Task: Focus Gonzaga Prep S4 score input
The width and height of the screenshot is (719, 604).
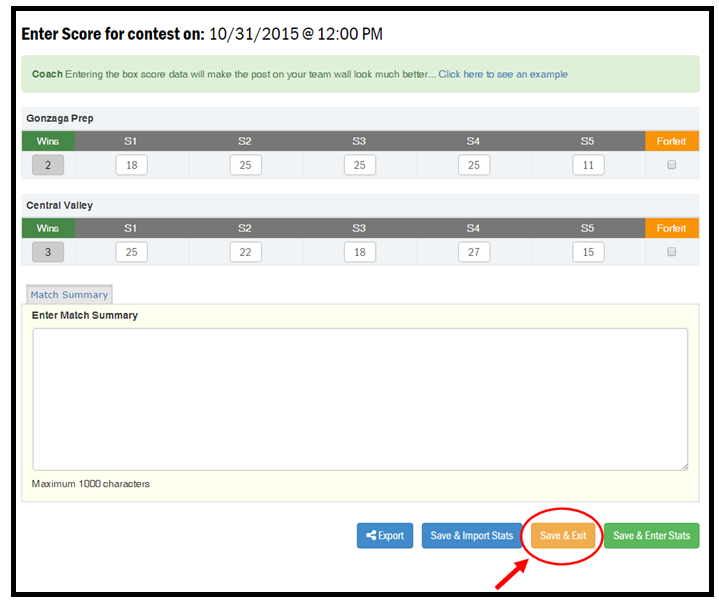Action: coord(474,165)
